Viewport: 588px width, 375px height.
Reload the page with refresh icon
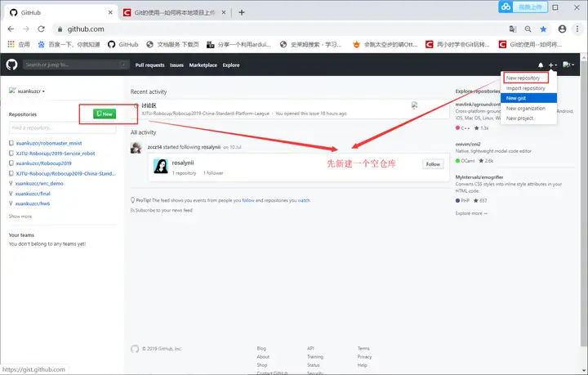(42, 29)
